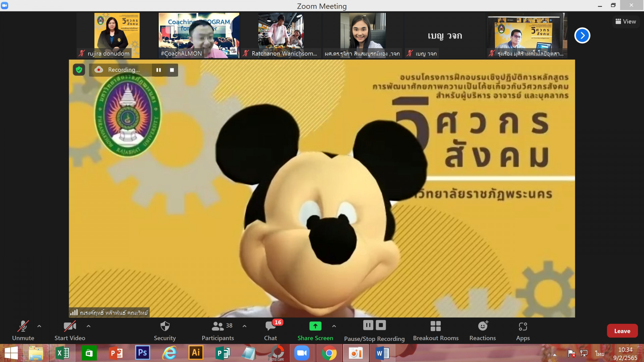Select รุ่งเรือง participant video thumbnail
This screenshot has height=362, width=644.
click(x=527, y=36)
